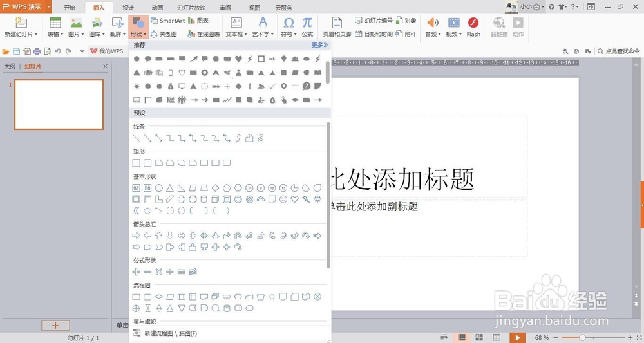This screenshot has height=343, width=644.
Task: Click 关系图 button in ribbon
Action: (164, 34)
